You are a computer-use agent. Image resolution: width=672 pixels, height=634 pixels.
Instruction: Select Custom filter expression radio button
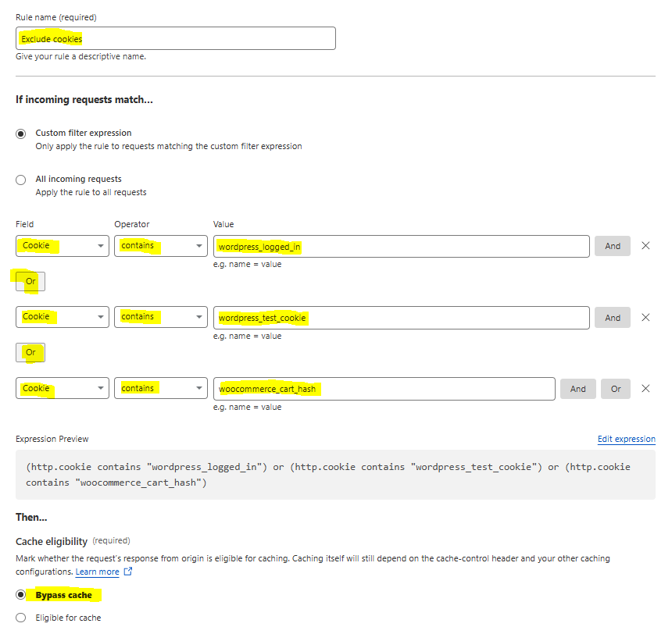point(20,134)
